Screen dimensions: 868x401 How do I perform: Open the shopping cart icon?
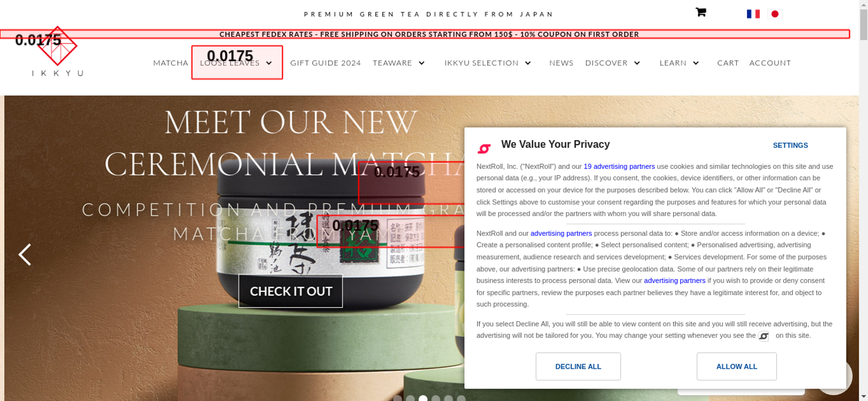click(700, 12)
